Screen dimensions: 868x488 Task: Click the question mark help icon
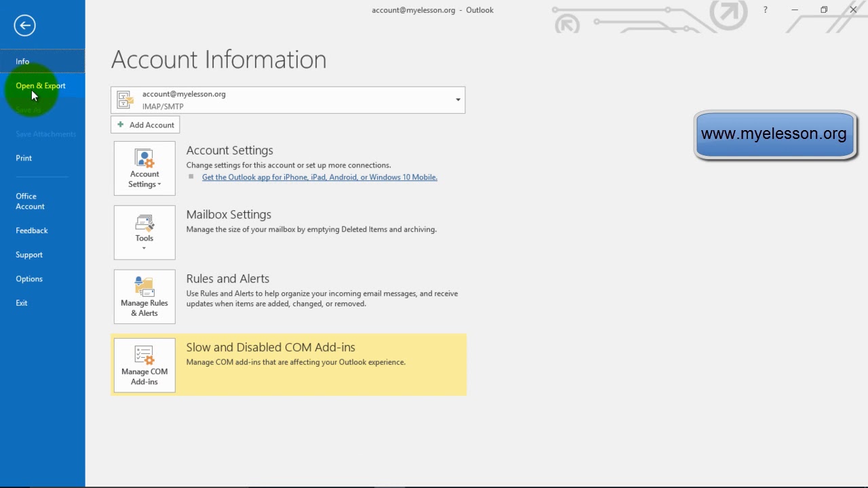(765, 10)
